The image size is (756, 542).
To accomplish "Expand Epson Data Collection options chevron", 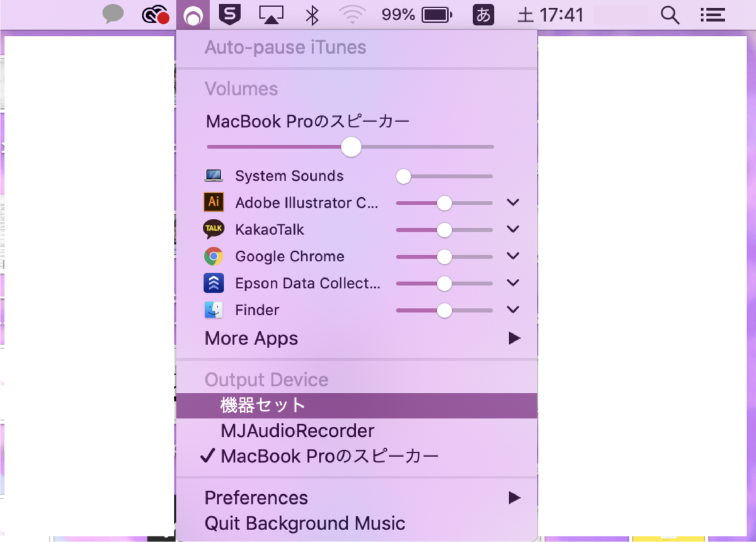I will point(513,283).
